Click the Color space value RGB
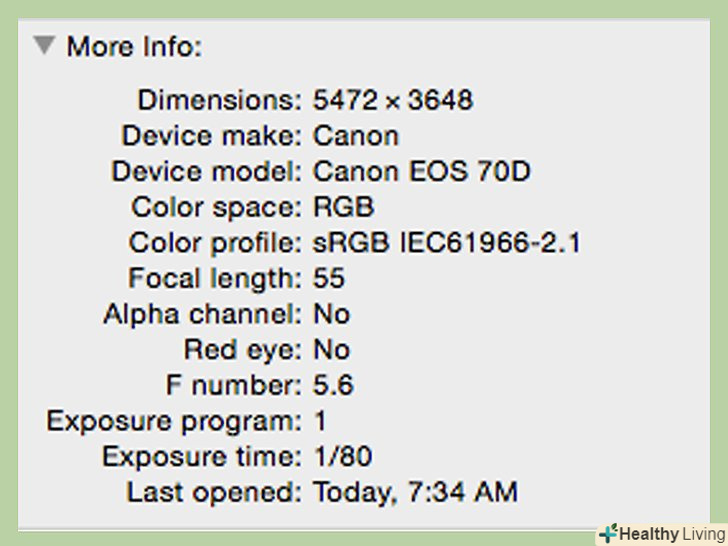Image resolution: width=728 pixels, height=546 pixels. (343, 207)
